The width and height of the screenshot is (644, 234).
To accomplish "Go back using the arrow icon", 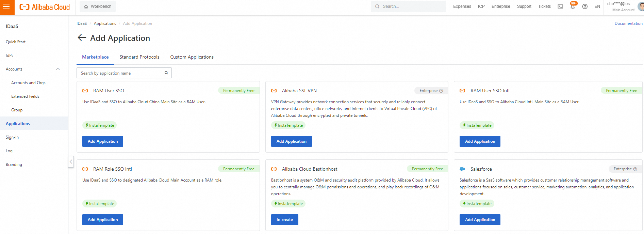I will (x=82, y=38).
